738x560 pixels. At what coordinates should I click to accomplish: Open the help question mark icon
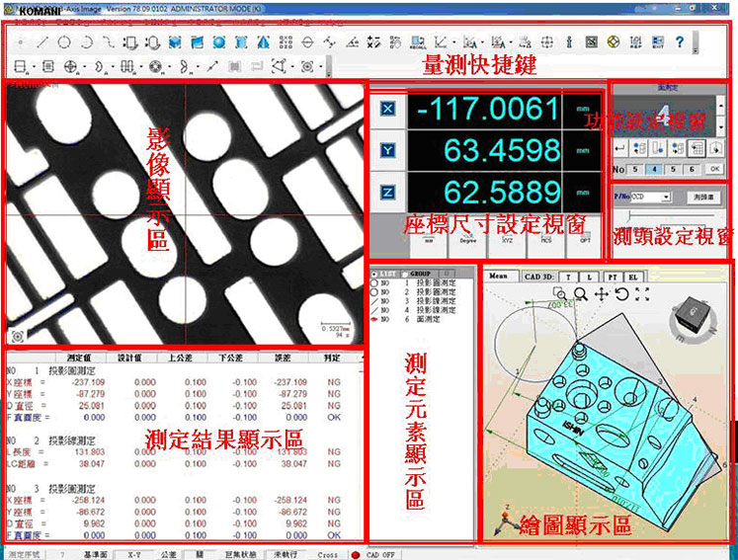point(680,42)
